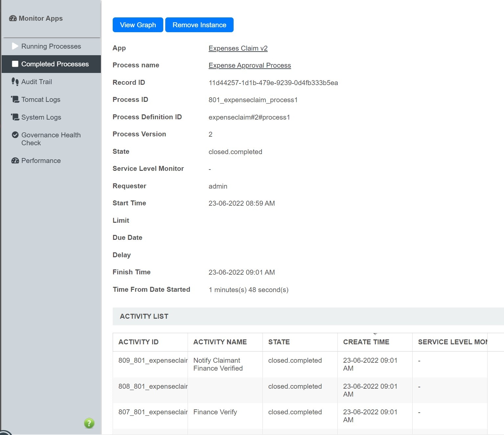Follow the Expense Approval Process link

tap(249, 65)
